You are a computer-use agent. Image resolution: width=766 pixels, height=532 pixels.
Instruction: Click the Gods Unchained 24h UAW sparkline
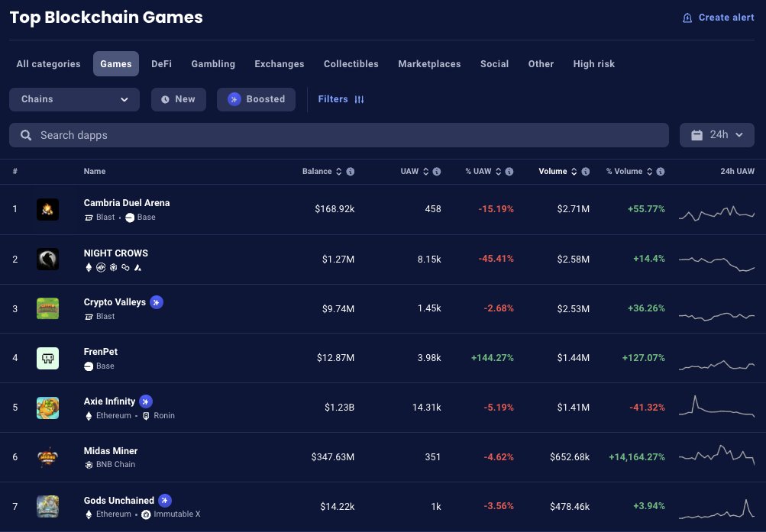point(716,508)
